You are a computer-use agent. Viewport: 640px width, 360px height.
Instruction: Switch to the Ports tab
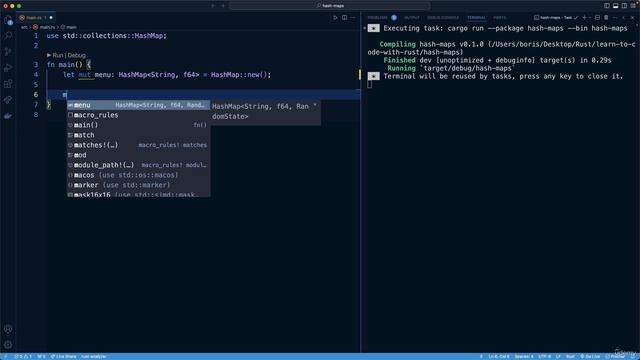pyautogui.click(x=500, y=18)
